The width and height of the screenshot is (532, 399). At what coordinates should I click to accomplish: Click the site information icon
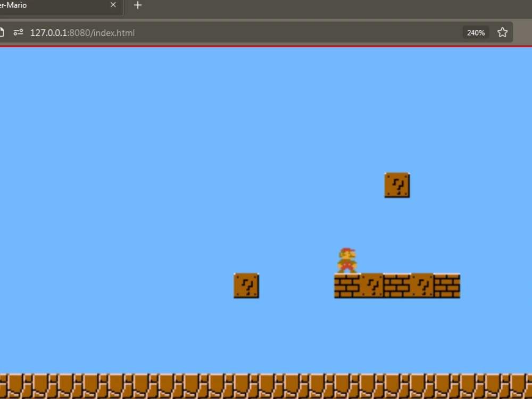[18, 32]
